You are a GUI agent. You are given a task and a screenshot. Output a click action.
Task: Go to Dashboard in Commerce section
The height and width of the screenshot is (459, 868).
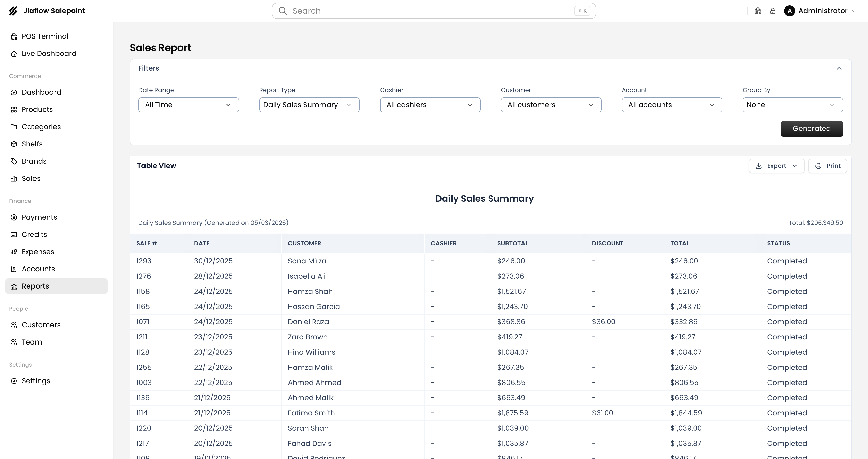click(56, 92)
